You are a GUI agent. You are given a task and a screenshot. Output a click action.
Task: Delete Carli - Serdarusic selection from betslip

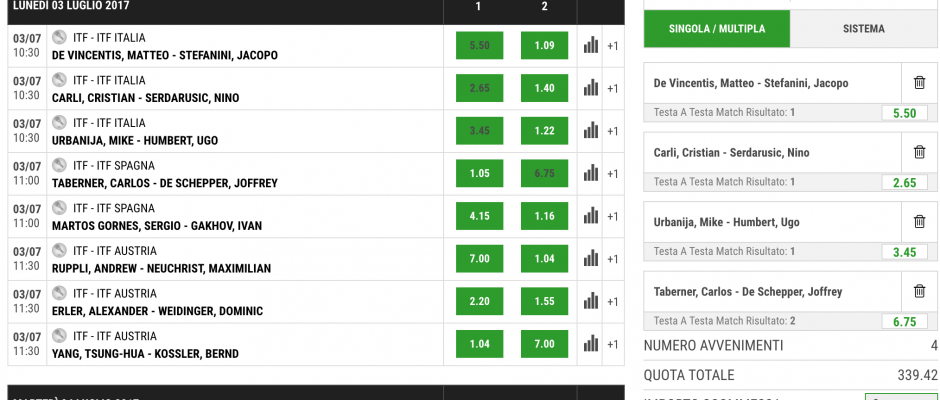(919, 152)
